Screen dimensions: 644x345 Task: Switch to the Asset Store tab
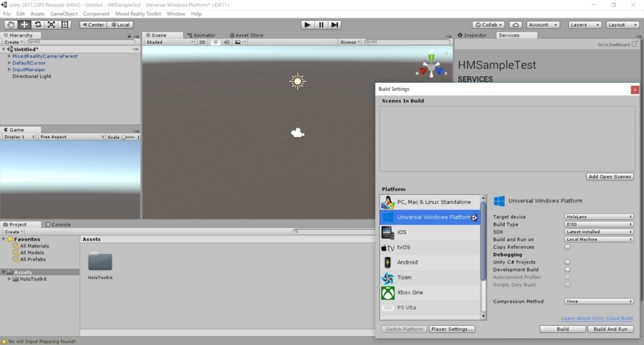(x=246, y=35)
